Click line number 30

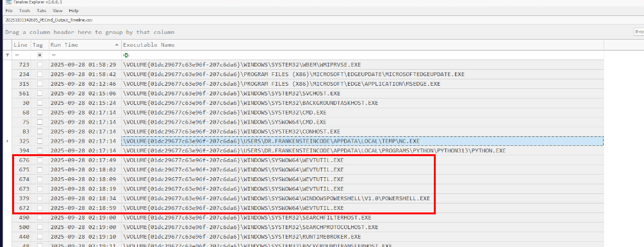[x=26, y=103]
